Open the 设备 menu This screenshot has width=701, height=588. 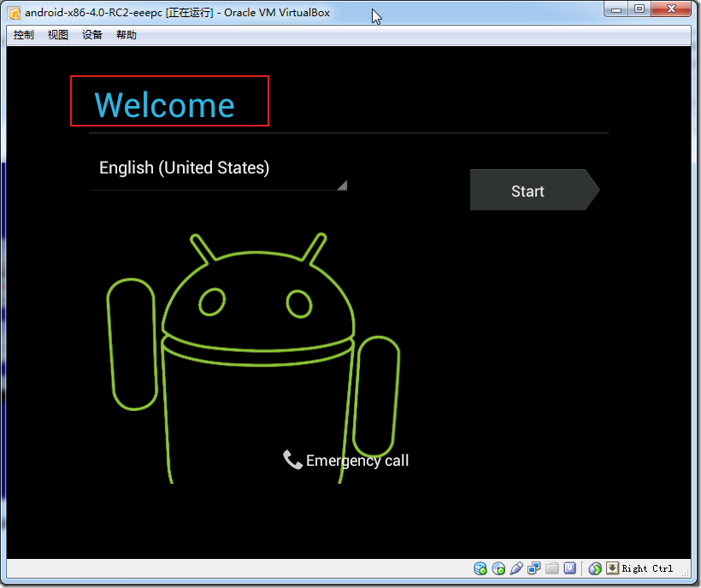click(x=92, y=35)
